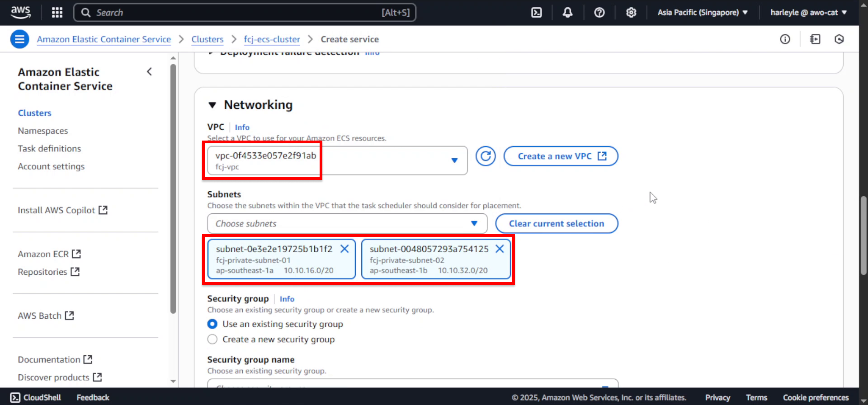Click the sidebar scroll down arrow
The width and height of the screenshot is (868, 405).
(173, 381)
